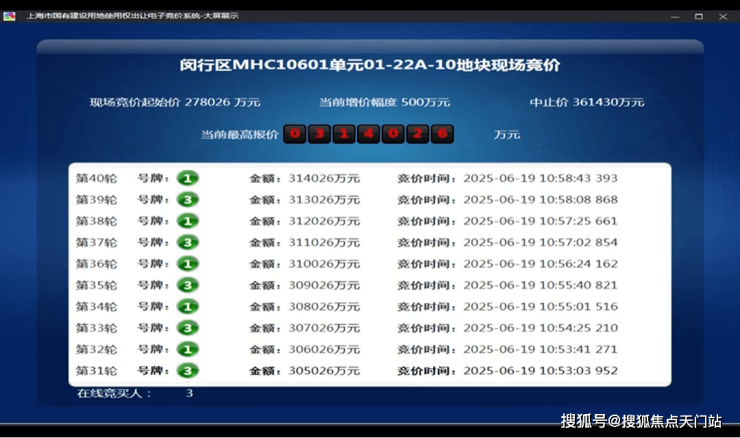
Task: Click bid time 2025-06-19 10:54:25 210
Action: 540,328
